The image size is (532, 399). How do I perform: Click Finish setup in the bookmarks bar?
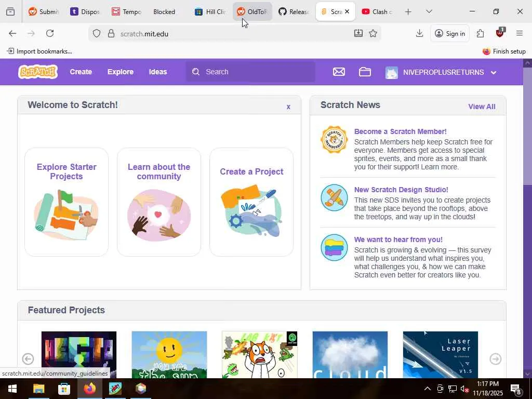point(504,51)
